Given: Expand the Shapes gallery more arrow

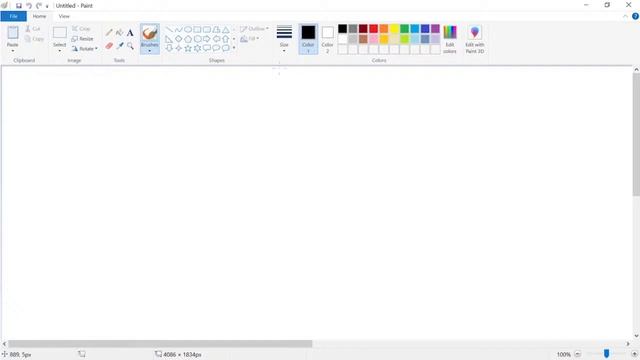Looking at the screenshot, I should [x=234, y=48].
